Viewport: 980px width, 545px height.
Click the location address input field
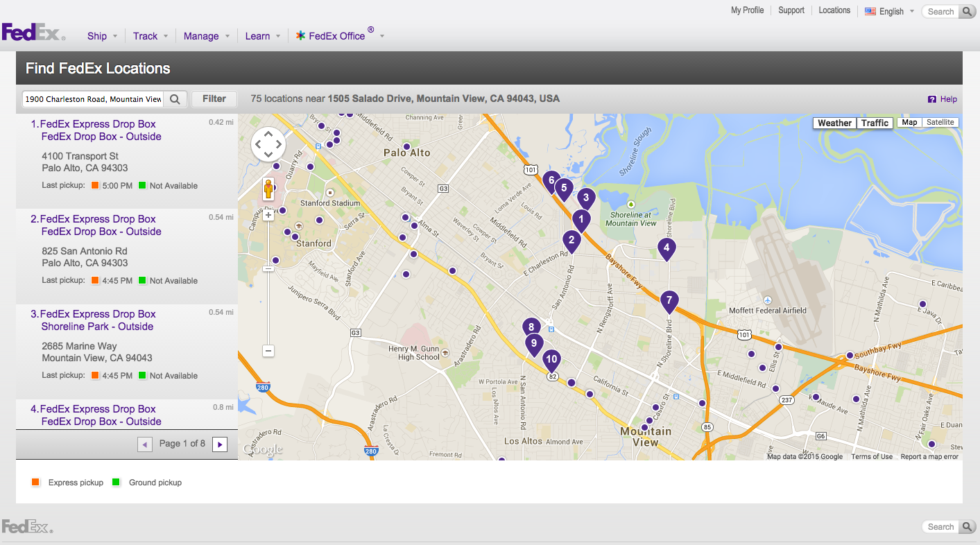point(94,99)
